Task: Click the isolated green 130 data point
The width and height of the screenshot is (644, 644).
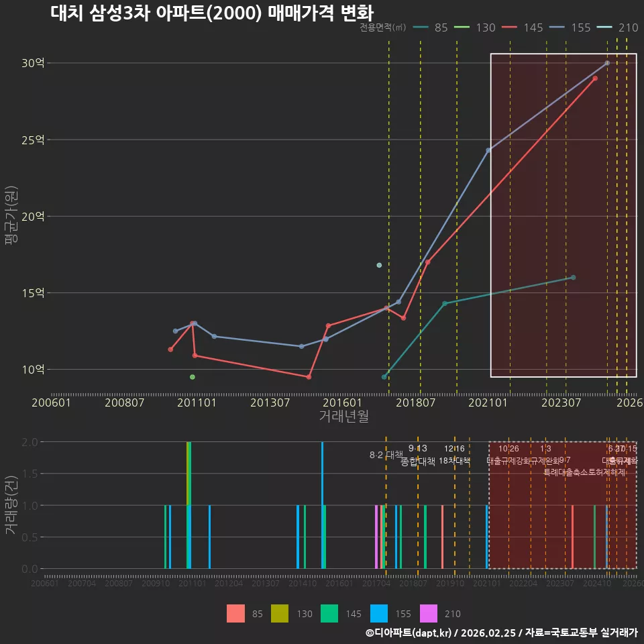Action: (x=193, y=377)
